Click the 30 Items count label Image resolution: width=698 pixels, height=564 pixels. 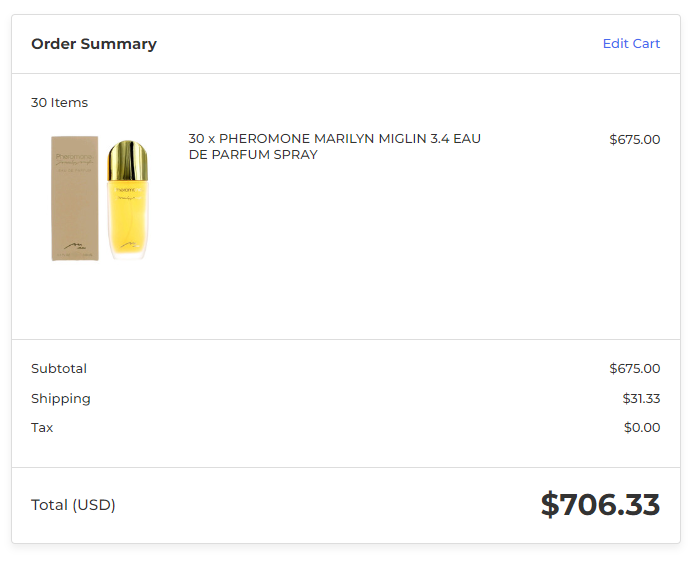[60, 102]
